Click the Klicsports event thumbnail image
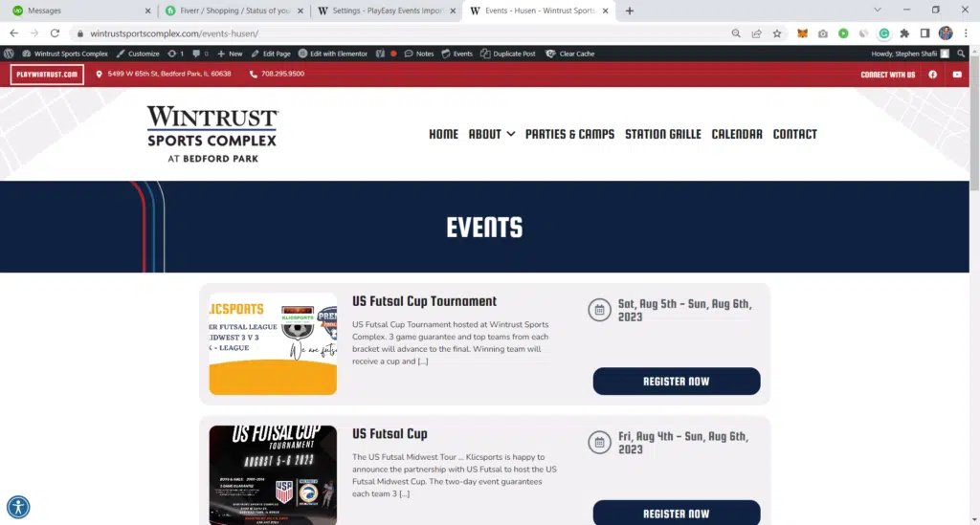The image size is (980, 525). coord(273,343)
